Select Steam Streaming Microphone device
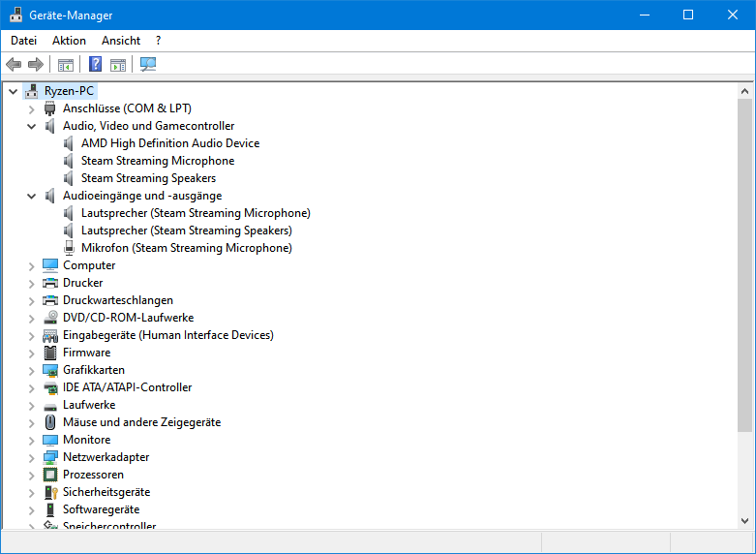Image resolution: width=756 pixels, height=554 pixels. click(158, 161)
